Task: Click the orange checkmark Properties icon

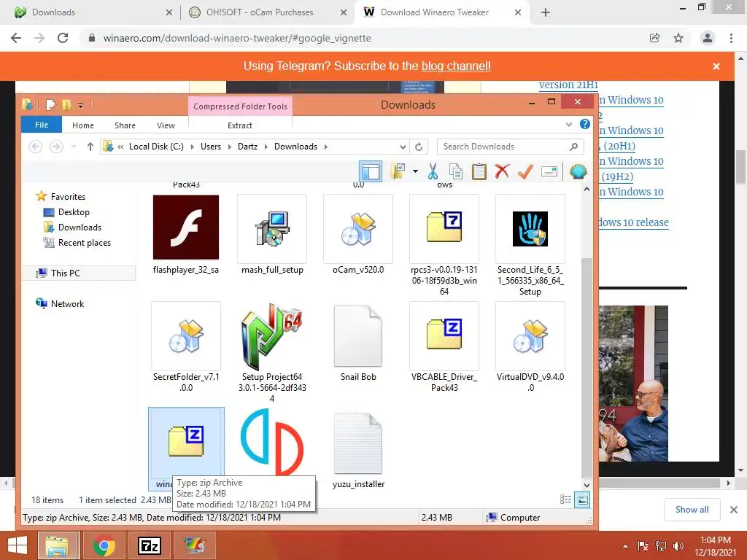Action: click(525, 171)
